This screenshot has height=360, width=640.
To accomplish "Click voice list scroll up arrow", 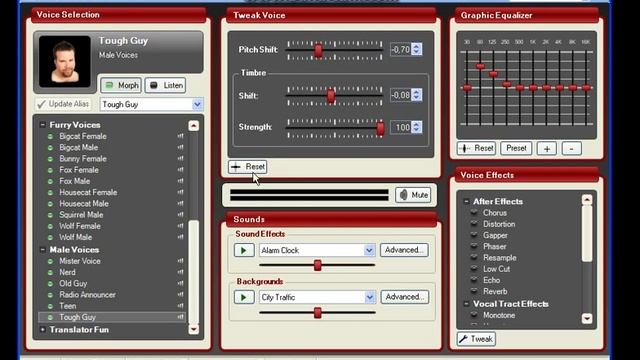I will click(193, 125).
